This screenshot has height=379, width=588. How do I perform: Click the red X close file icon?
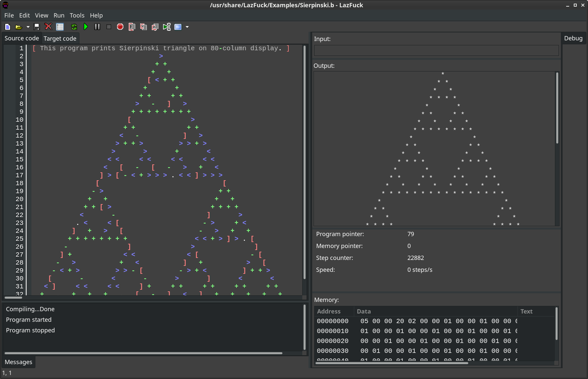click(48, 27)
